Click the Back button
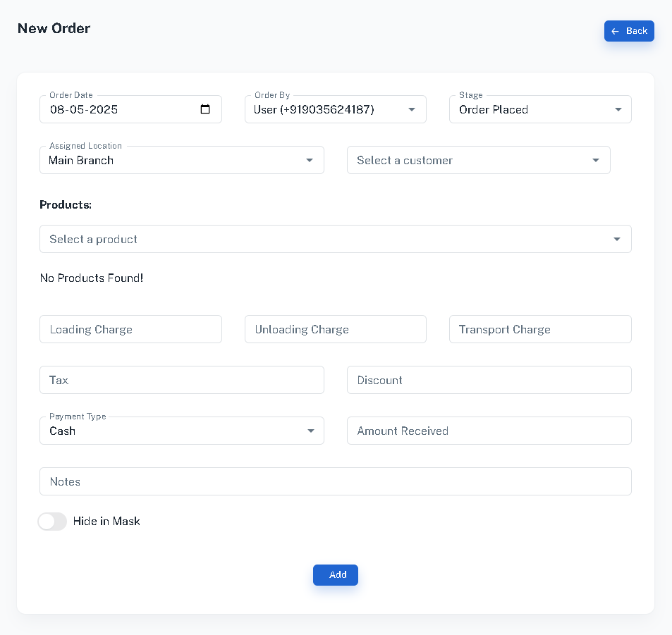Screen dimensions: 672x635 [629, 31]
